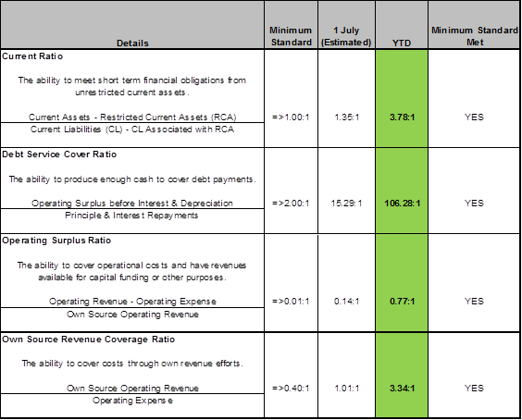The width and height of the screenshot is (522, 420).
Task: Click the Current Ratio heading
Action: point(32,56)
